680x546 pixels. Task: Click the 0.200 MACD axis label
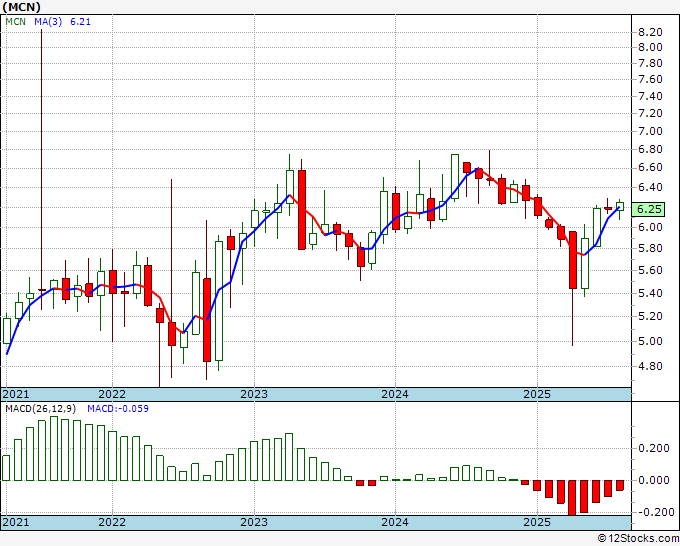point(654,448)
